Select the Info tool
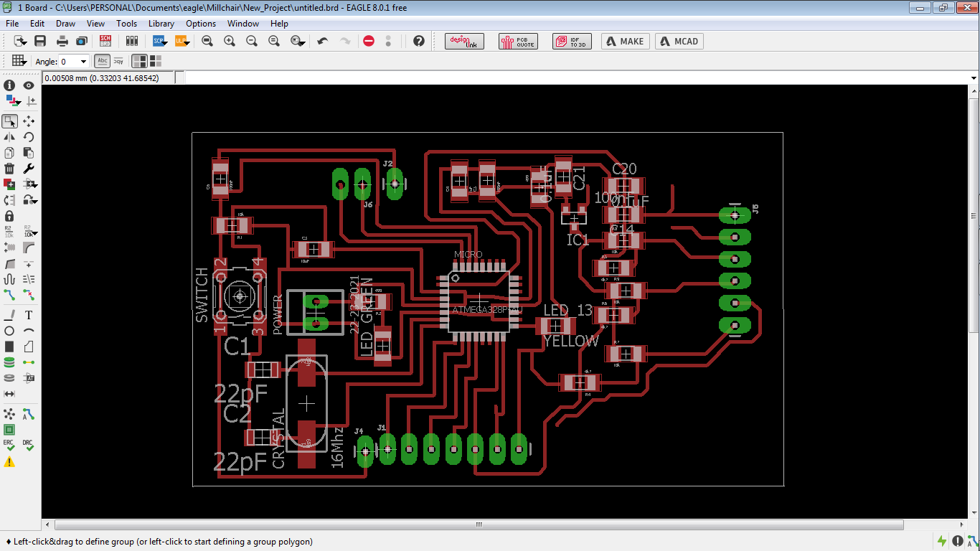This screenshot has width=980, height=551. pyautogui.click(x=9, y=85)
